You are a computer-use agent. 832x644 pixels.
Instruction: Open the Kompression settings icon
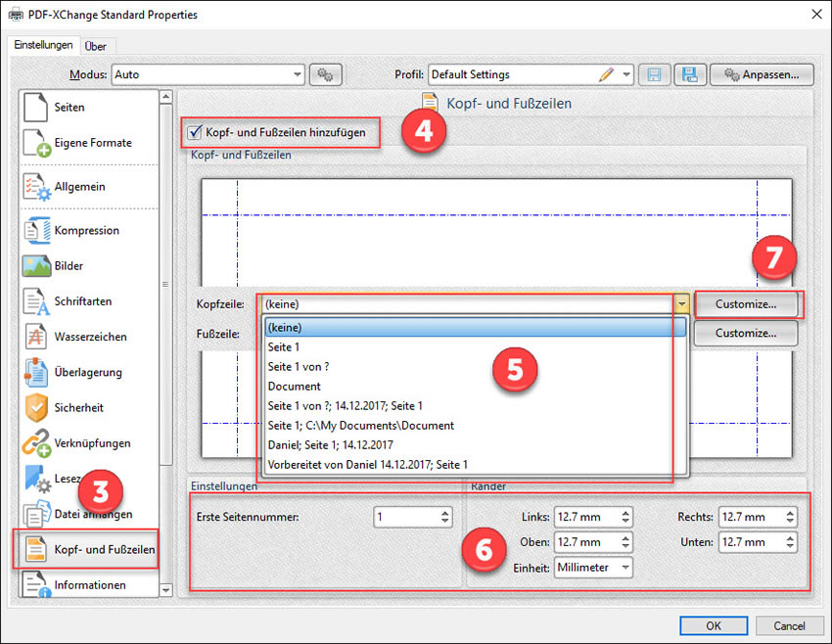pyautogui.click(x=36, y=230)
